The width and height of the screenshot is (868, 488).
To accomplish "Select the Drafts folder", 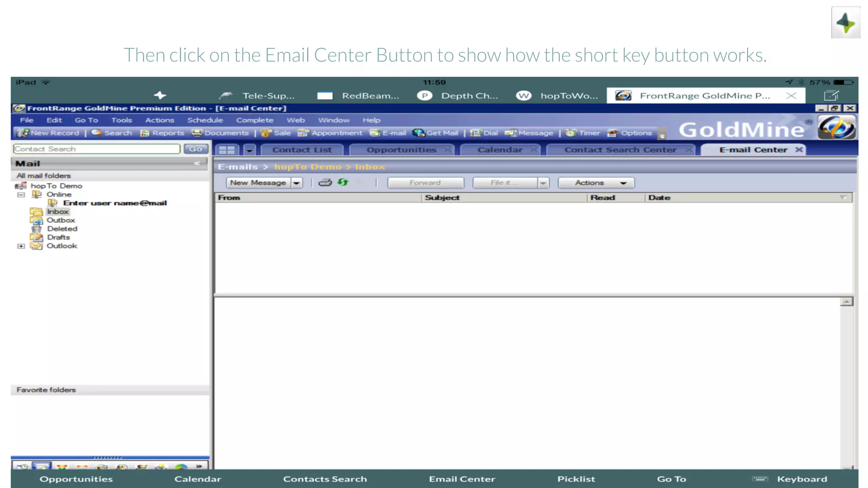I will tap(58, 238).
